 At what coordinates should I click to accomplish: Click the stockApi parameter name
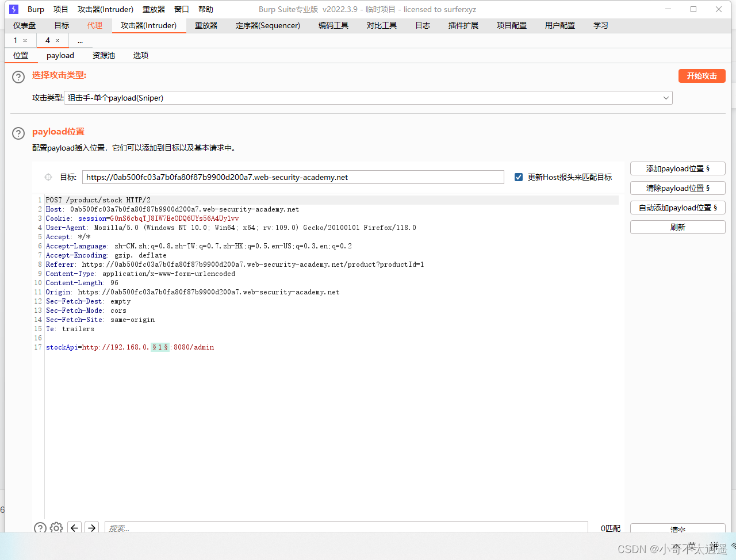pos(62,347)
